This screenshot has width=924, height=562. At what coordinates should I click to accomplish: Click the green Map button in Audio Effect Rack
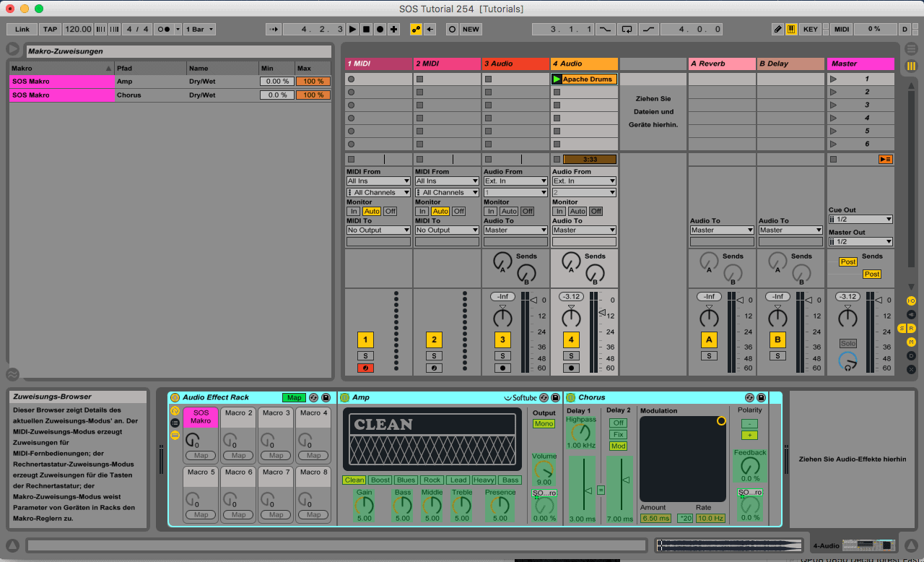tap(294, 397)
